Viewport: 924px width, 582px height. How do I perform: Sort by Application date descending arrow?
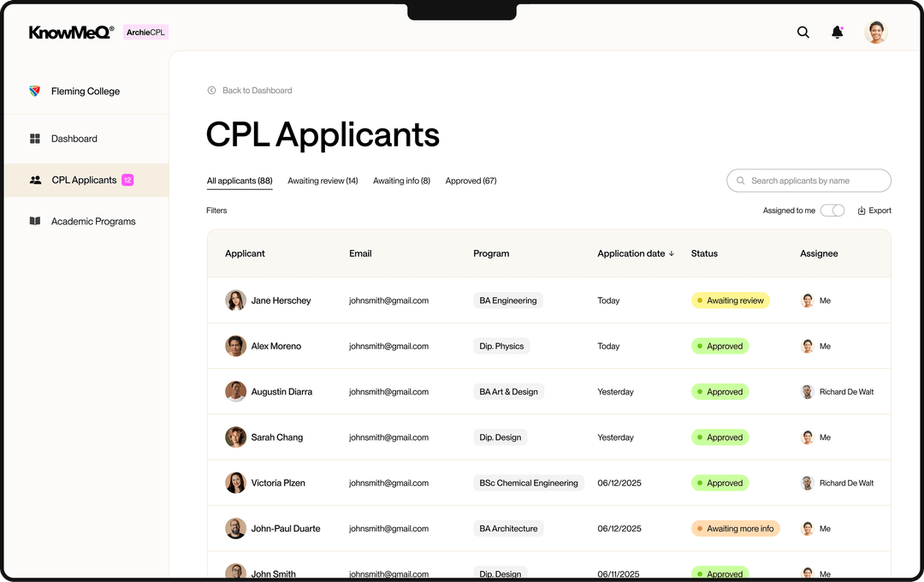[x=669, y=253]
